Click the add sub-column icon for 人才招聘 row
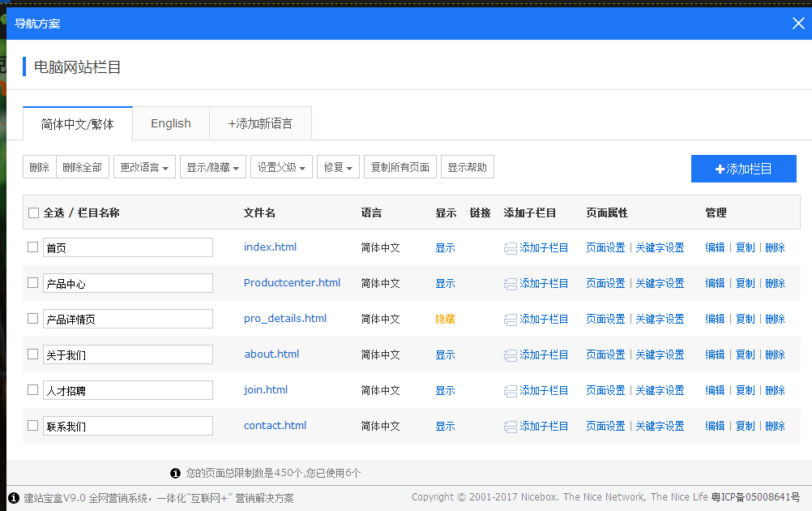Screen dimensions: 812x511 pyautogui.click(x=510, y=391)
